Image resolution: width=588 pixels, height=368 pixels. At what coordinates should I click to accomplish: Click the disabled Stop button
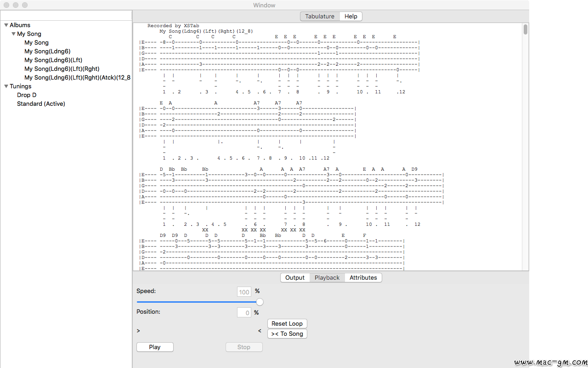click(244, 347)
